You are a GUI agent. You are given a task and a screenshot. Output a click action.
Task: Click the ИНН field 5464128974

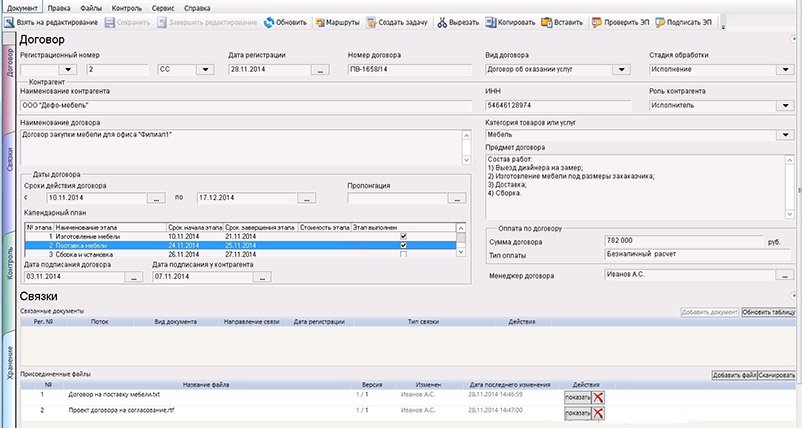tap(558, 105)
